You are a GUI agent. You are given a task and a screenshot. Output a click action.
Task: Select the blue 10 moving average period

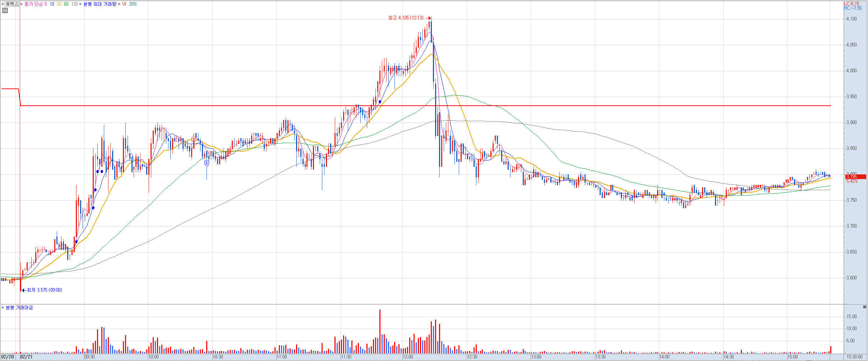52,4
